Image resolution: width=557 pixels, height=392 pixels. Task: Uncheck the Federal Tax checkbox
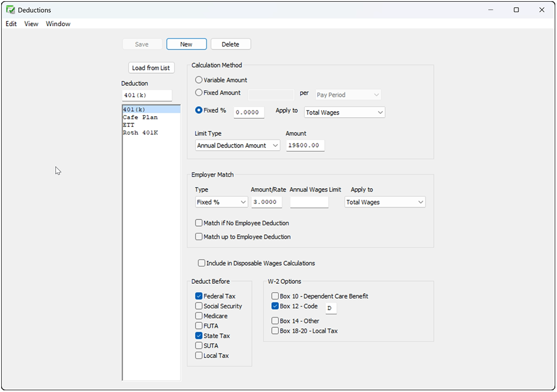(x=199, y=296)
